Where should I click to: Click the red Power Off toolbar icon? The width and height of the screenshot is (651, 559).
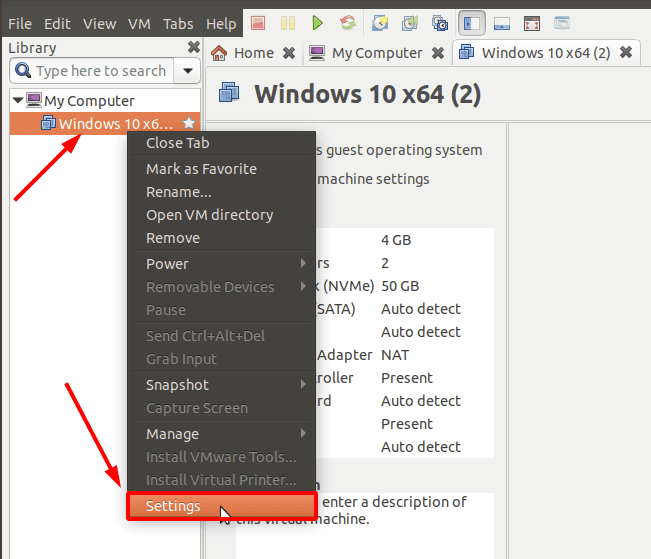258,23
